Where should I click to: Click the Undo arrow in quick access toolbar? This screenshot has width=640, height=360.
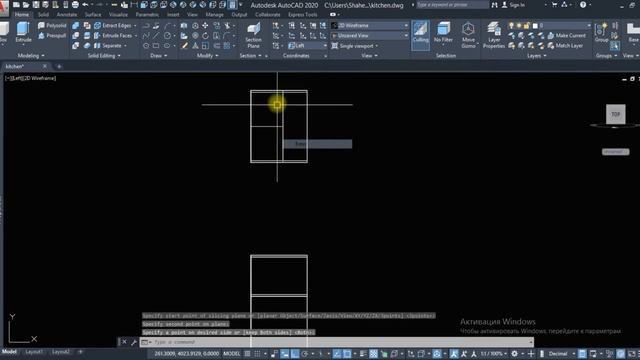pyautogui.click(x=85, y=5)
